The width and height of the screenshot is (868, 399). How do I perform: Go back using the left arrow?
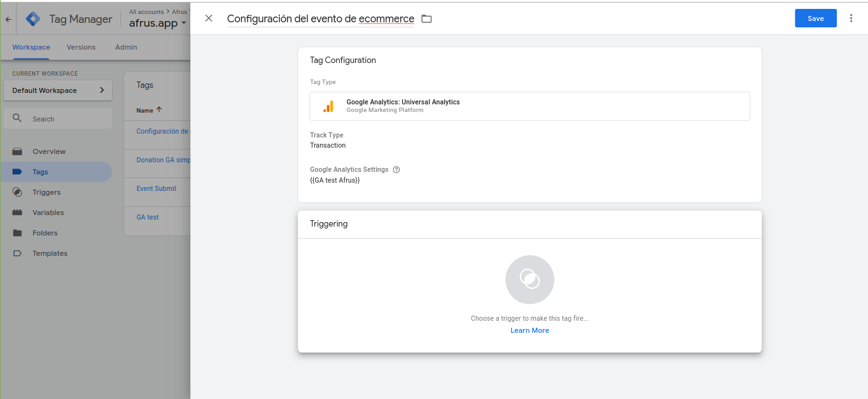coord(8,19)
